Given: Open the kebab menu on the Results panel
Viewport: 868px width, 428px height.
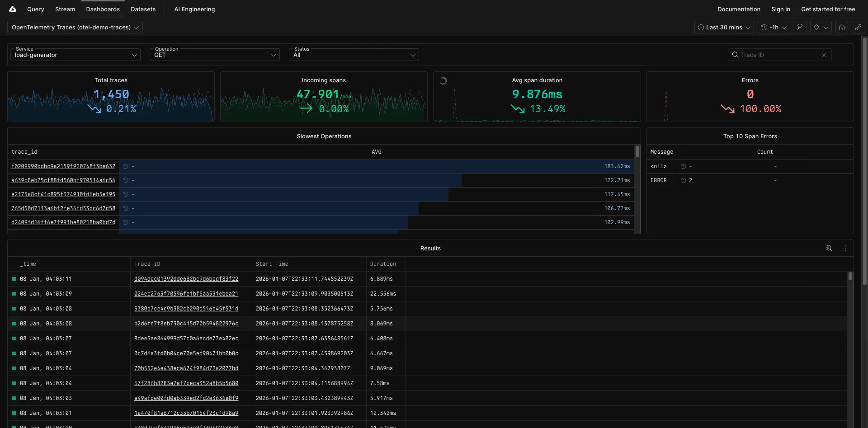Looking at the screenshot, I should click(845, 248).
